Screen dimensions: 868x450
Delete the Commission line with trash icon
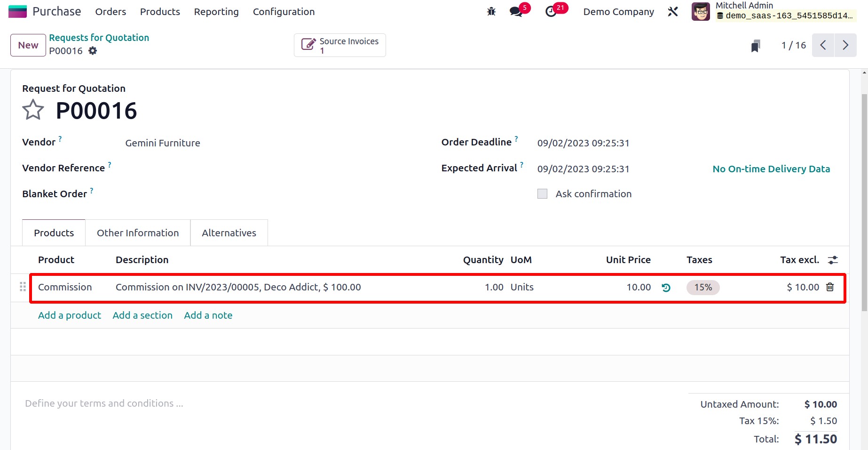point(830,287)
